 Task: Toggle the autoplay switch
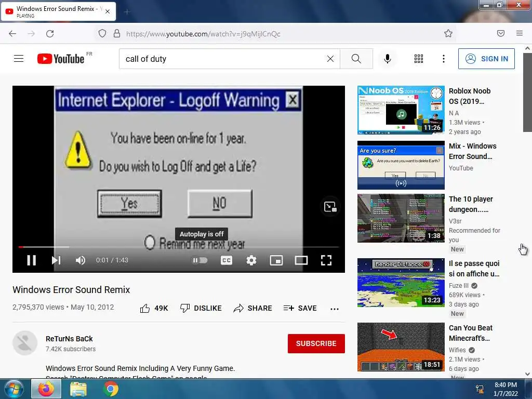click(x=200, y=260)
